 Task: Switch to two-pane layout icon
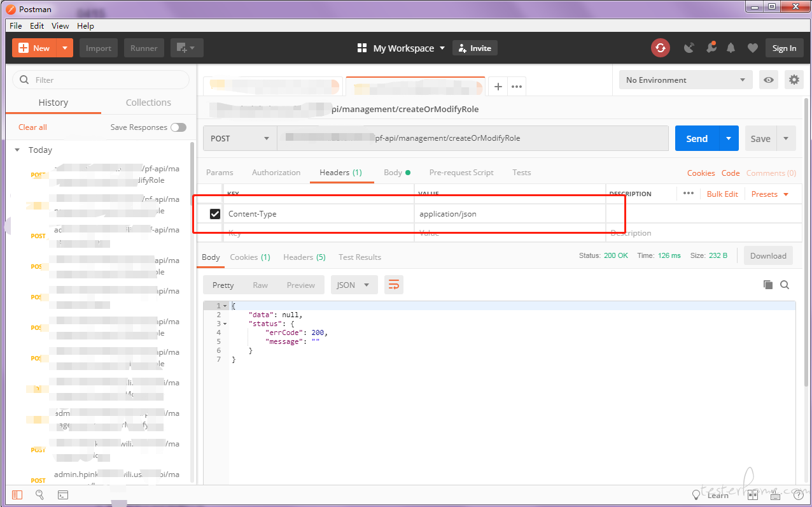click(x=754, y=495)
